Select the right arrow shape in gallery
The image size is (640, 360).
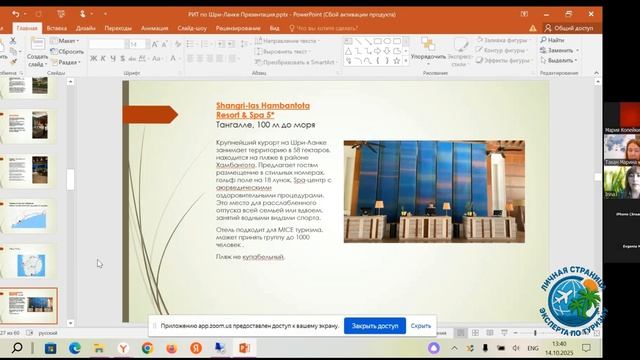[378, 51]
